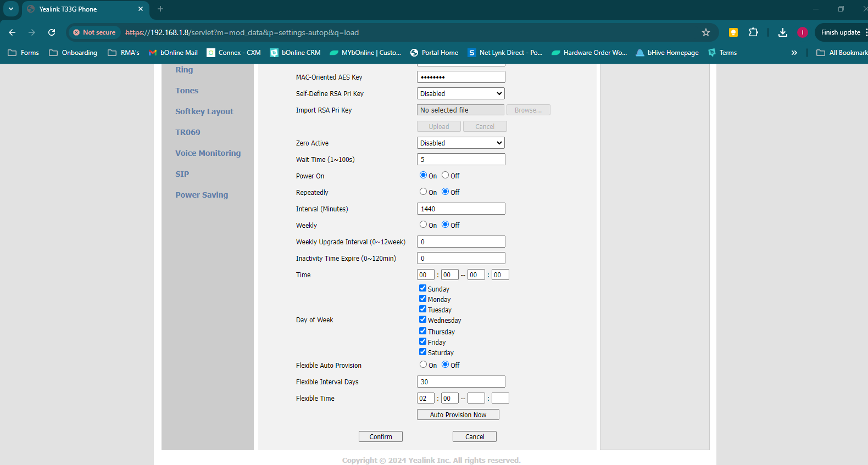Go to the Voice Monitoring settings page
The image size is (868, 465).
(x=208, y=153)
